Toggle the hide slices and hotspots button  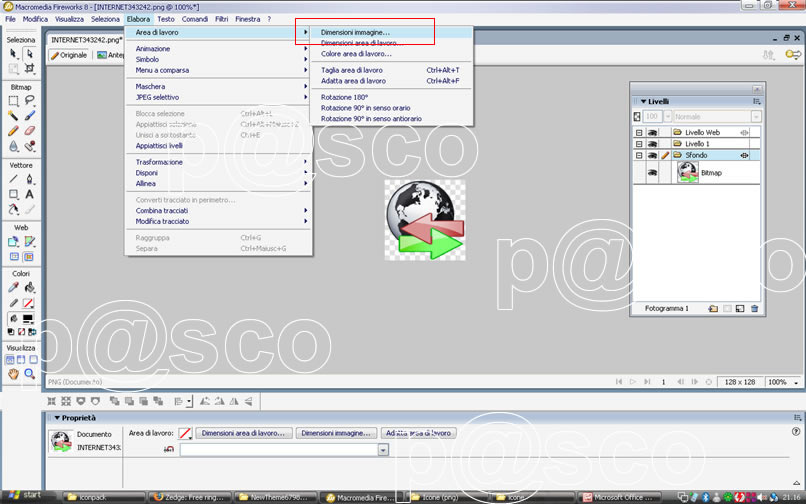(x=14, y=256)
